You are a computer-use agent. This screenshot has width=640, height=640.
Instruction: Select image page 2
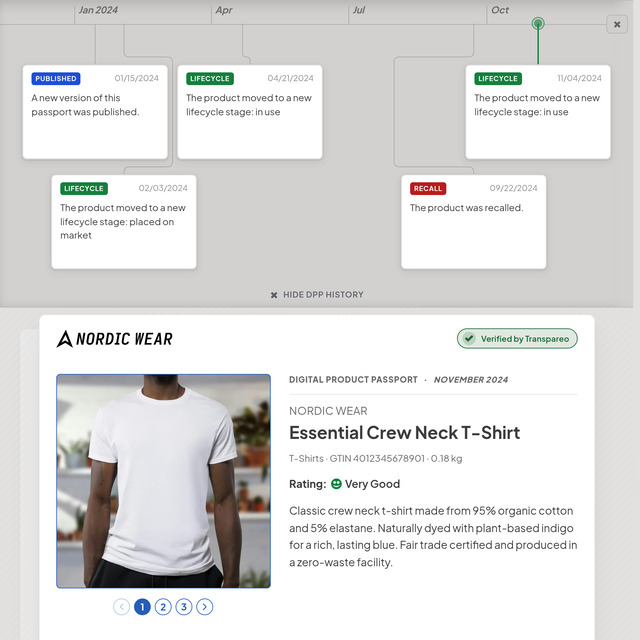pos(163,607)
